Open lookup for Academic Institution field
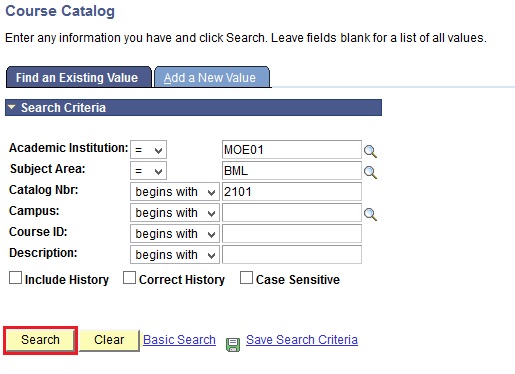Image resolution: width=515 pixels, height=374 pixels. tap(370, 151)
